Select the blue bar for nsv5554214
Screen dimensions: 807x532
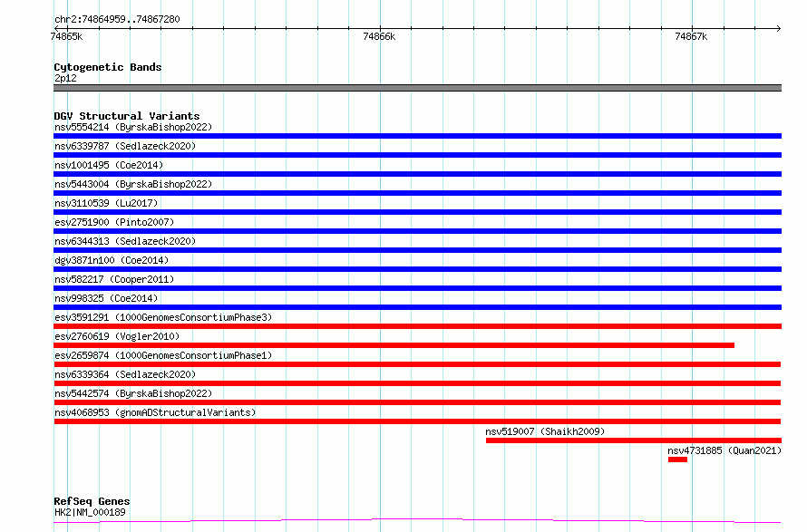(417, 136)
